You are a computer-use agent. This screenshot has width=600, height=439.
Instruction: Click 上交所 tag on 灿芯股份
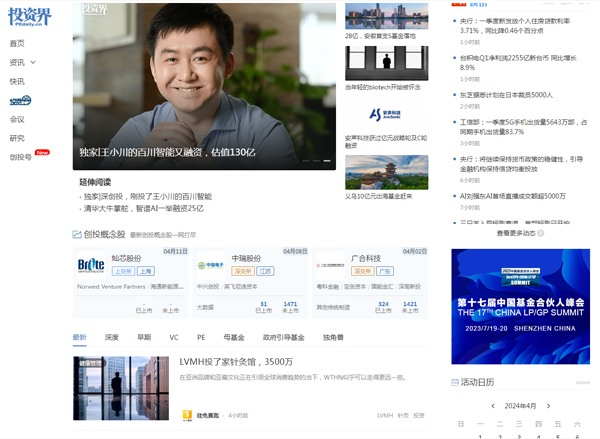coord(123,271)
